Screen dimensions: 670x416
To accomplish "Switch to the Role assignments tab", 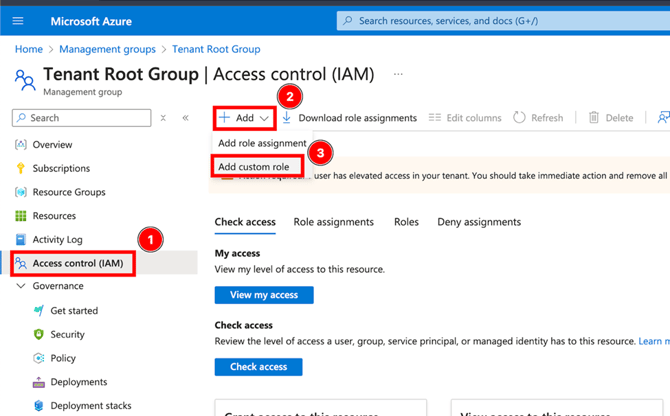I will (333, 222).
